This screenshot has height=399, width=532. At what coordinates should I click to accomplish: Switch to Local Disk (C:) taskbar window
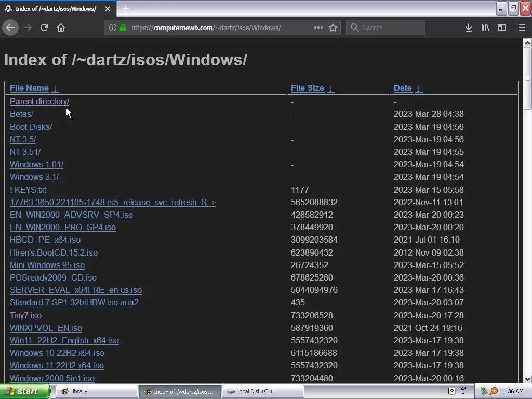(262, 392)
